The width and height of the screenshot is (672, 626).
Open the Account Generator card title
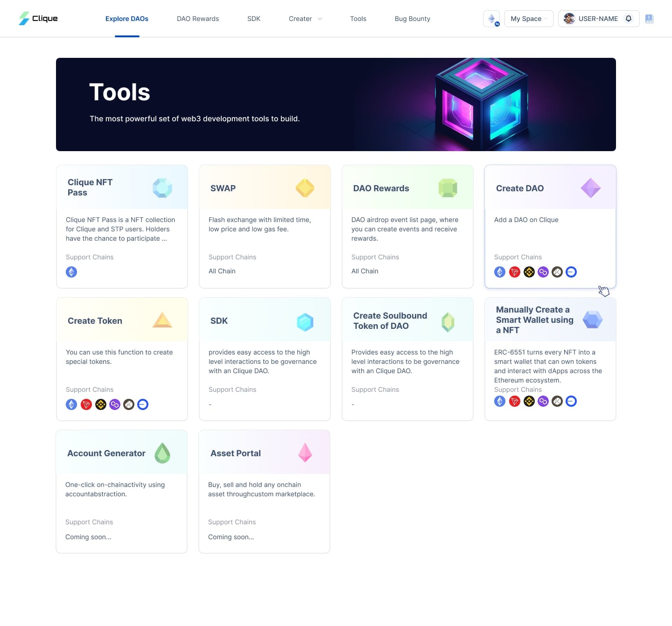pyautogui.click(x=106, y=453)
